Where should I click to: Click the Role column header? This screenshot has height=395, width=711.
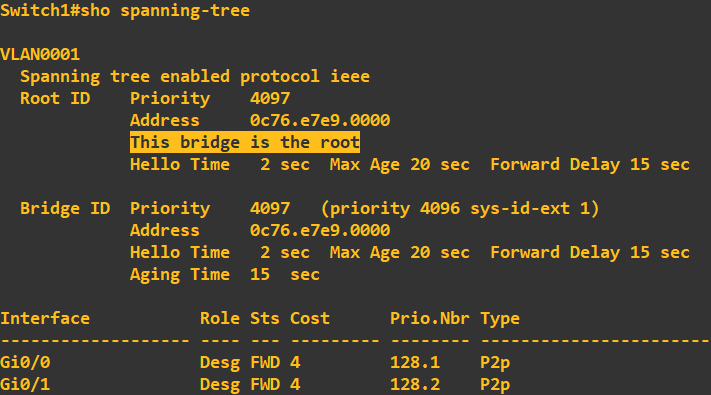(220, 318)
